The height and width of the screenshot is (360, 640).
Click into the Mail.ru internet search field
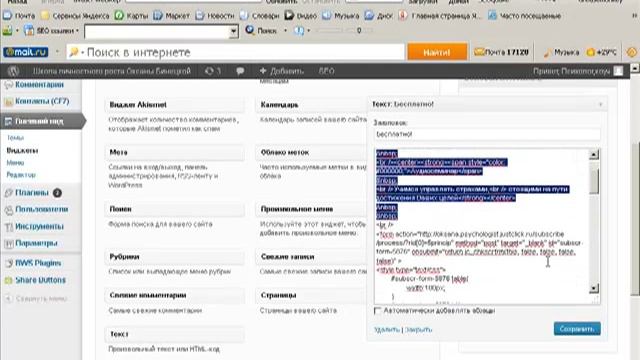coord(235,52)
